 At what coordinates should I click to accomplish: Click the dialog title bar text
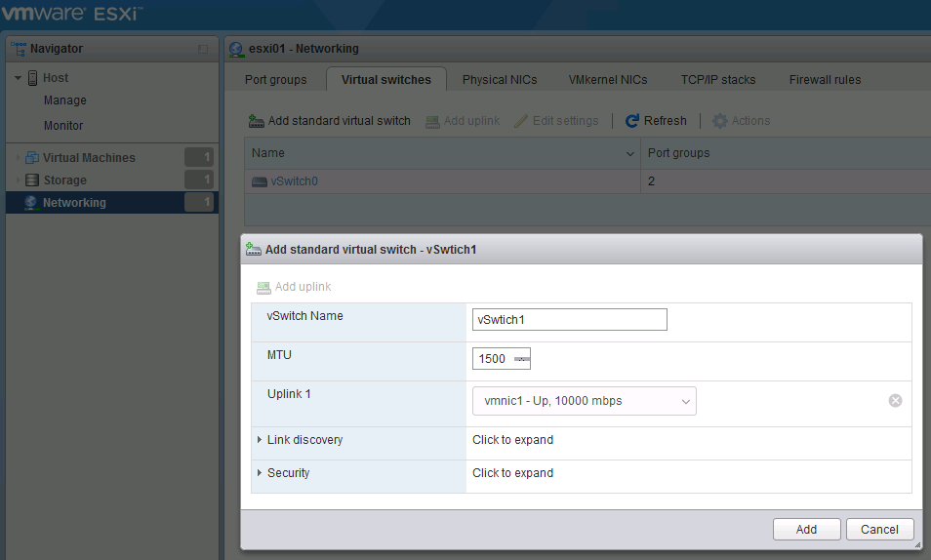(371, 250)
